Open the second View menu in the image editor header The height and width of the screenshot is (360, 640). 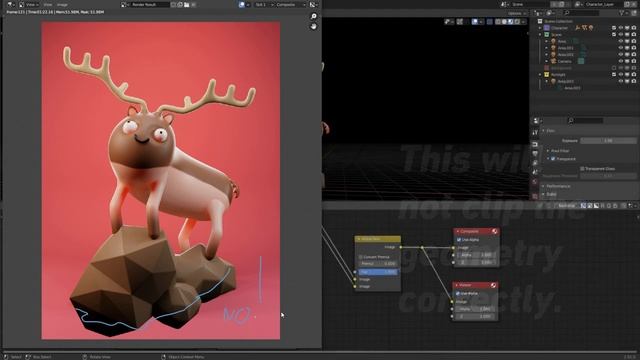point(48,4)
